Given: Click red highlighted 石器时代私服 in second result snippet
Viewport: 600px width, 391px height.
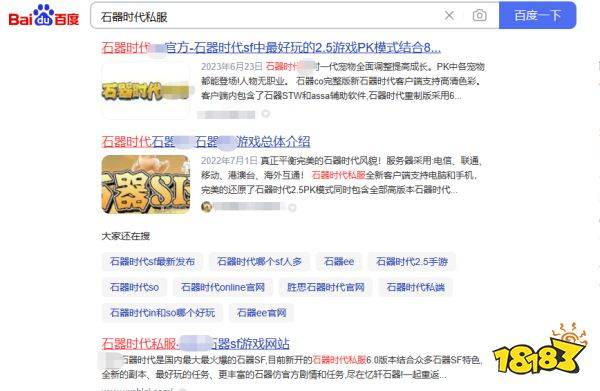Looking at the screenshot, I should (338, 175).
